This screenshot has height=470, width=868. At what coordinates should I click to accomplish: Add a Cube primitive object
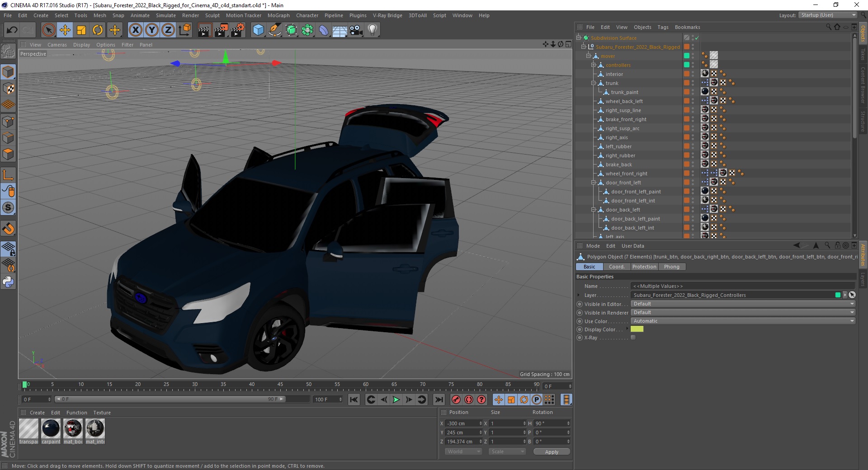pos(258,30)
